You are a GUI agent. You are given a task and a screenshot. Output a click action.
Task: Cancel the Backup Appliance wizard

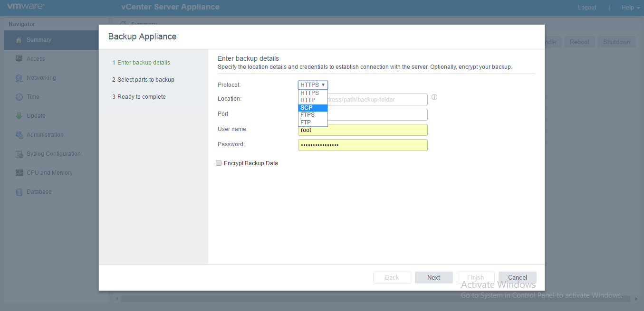point(517,277)
